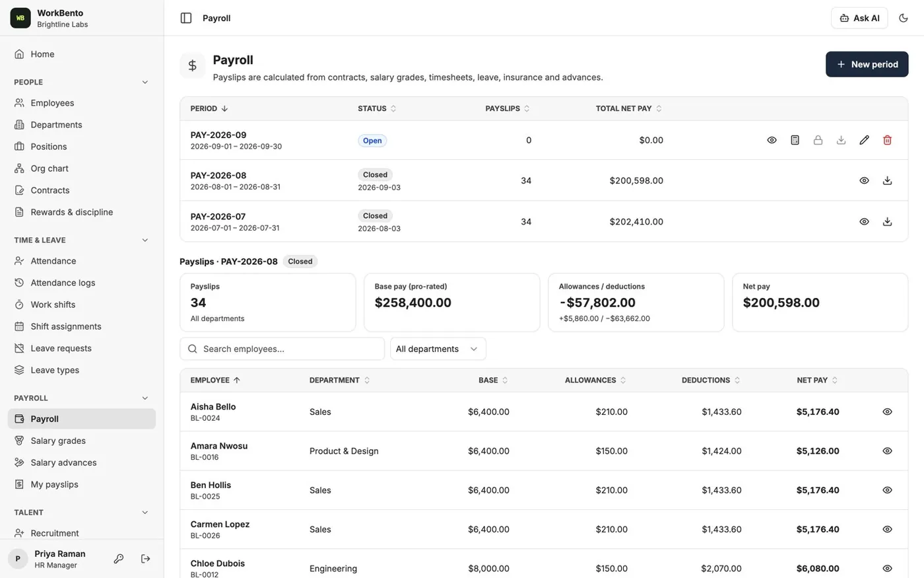Switch to dark mode with moon icon
Viewport: 924px width, 578px height.
tap(904, 18)
